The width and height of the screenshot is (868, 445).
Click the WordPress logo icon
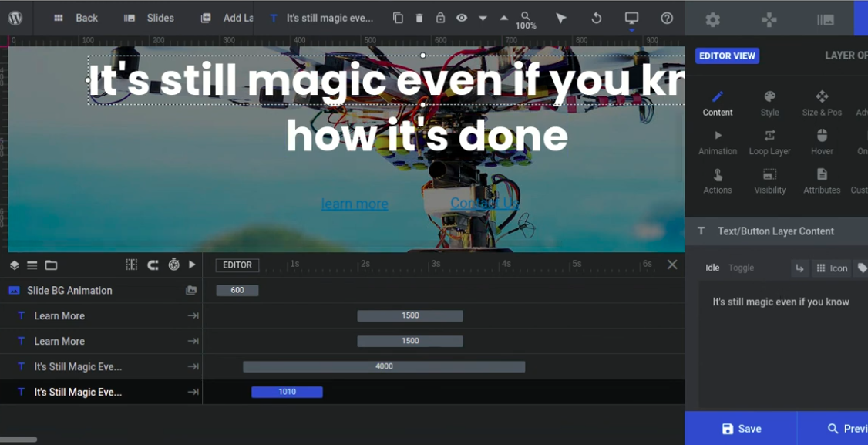click(x=15, y=18)
